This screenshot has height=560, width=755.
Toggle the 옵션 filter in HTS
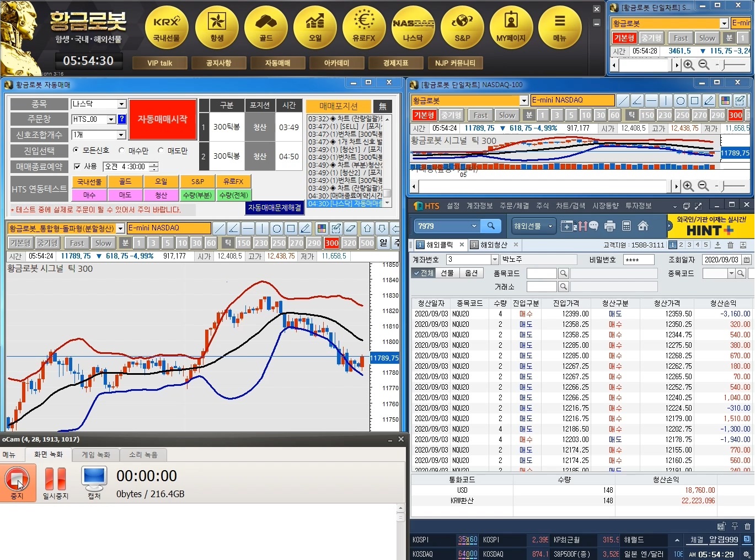(471, 273)
